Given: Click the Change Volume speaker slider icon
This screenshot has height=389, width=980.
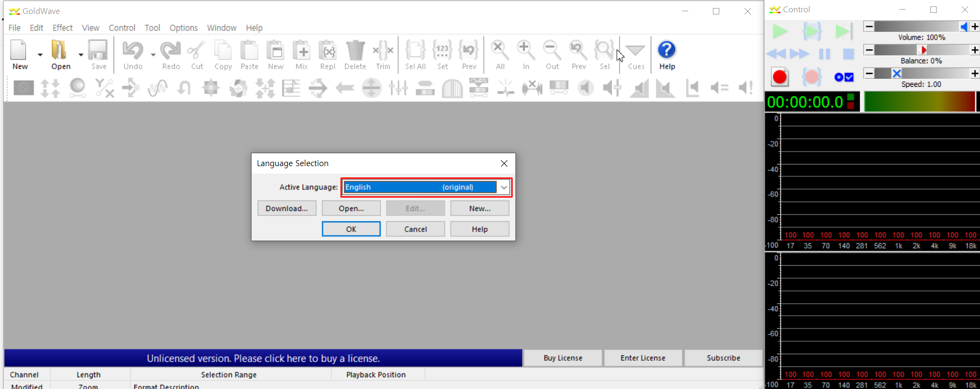Looking at the screenshot, I should [x=612, y=88].
